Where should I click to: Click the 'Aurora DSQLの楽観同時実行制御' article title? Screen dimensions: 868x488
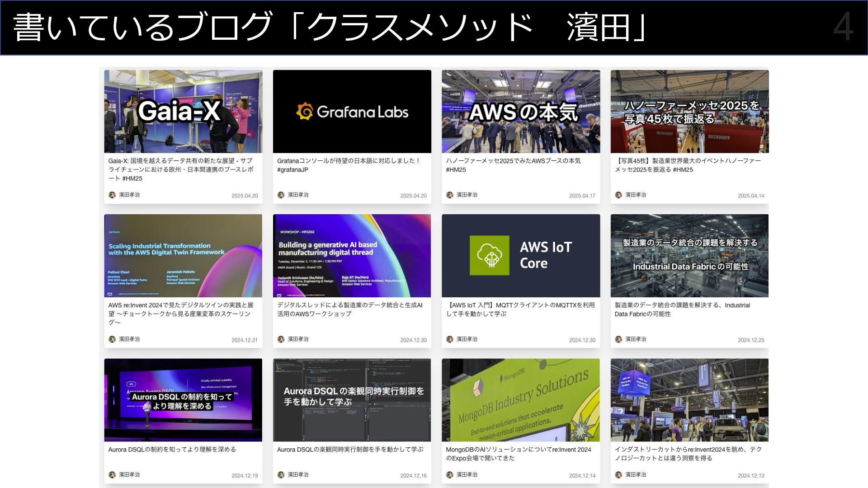point(350,450)
